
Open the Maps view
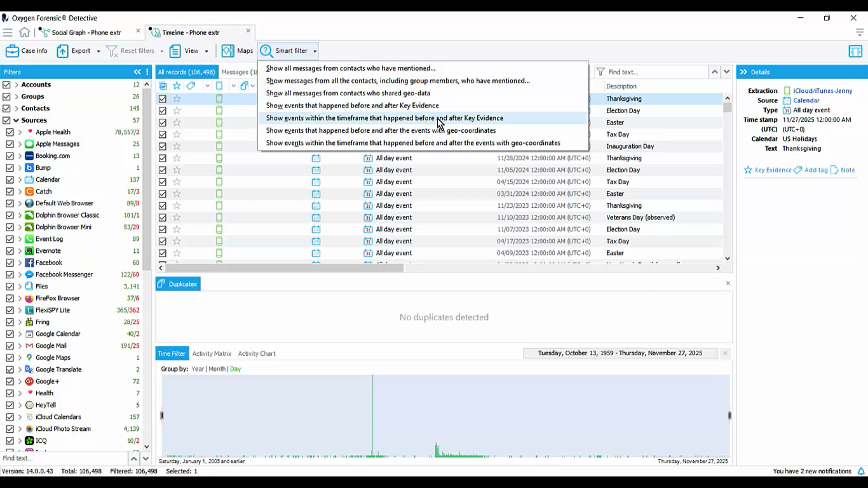click(238, 51)
